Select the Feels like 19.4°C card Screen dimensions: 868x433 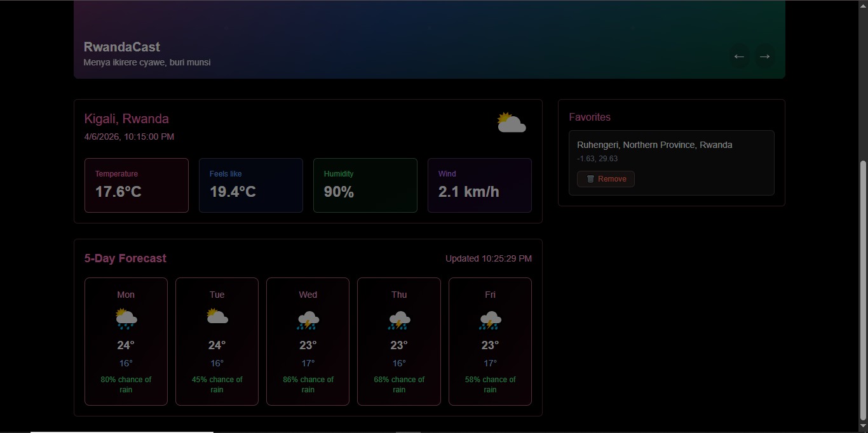click(251, 185)
